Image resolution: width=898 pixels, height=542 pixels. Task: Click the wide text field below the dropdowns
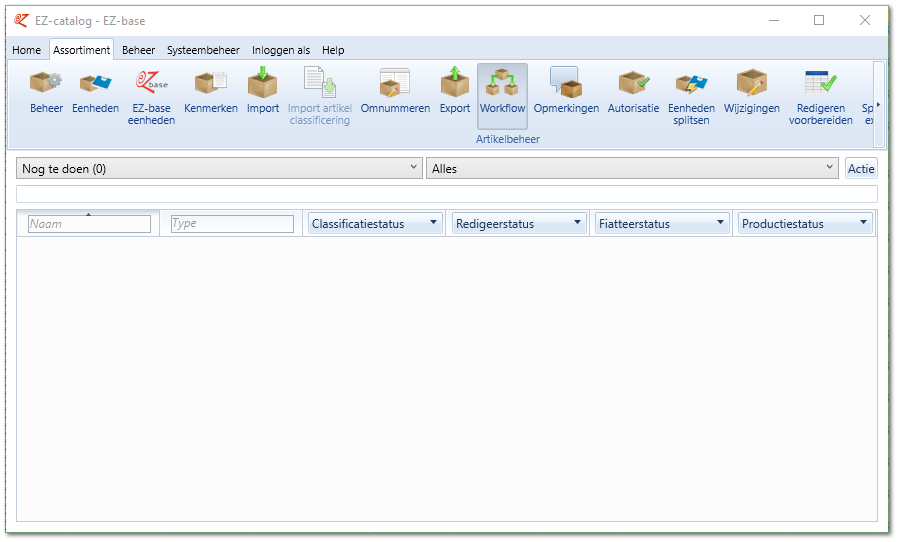pos(447,194)
